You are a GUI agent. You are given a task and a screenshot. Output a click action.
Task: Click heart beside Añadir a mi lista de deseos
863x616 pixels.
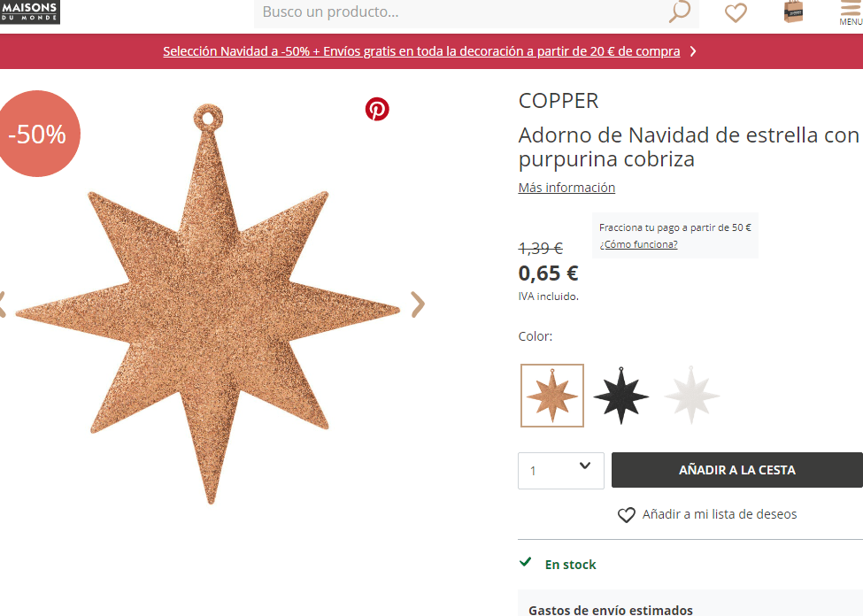click(627, 515)
